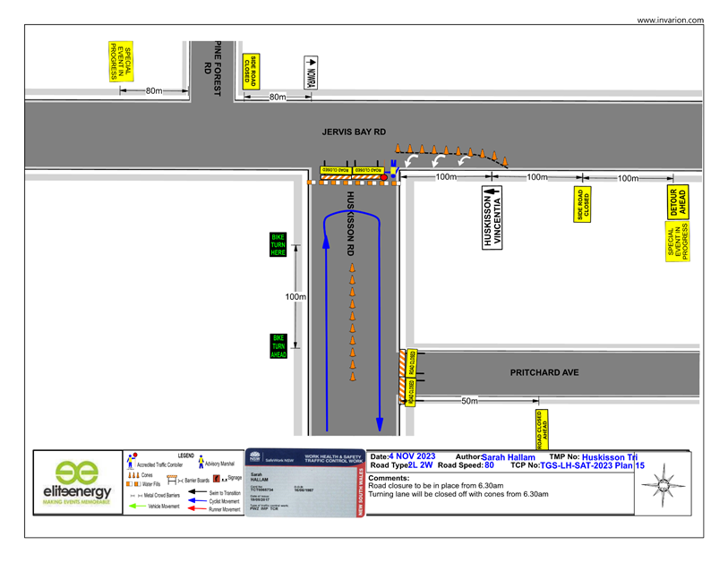Click the 4 NOV 2023 date field

412,456
